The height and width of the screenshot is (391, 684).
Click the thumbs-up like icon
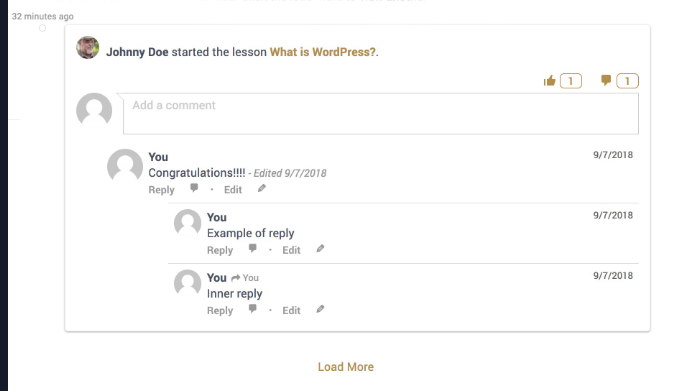coord(550,81)
